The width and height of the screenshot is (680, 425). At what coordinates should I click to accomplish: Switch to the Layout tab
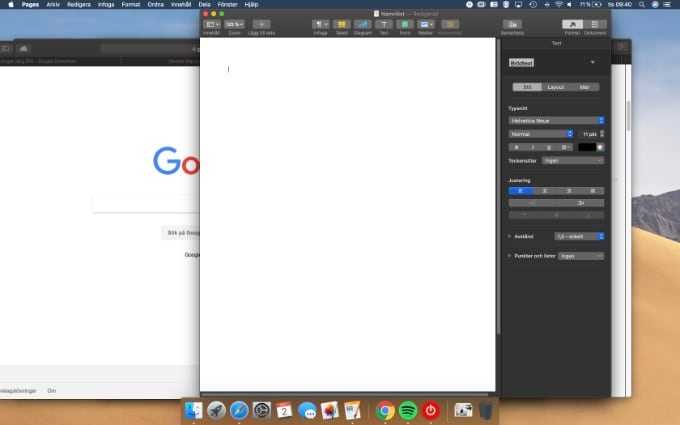click(x=556, y=87)
